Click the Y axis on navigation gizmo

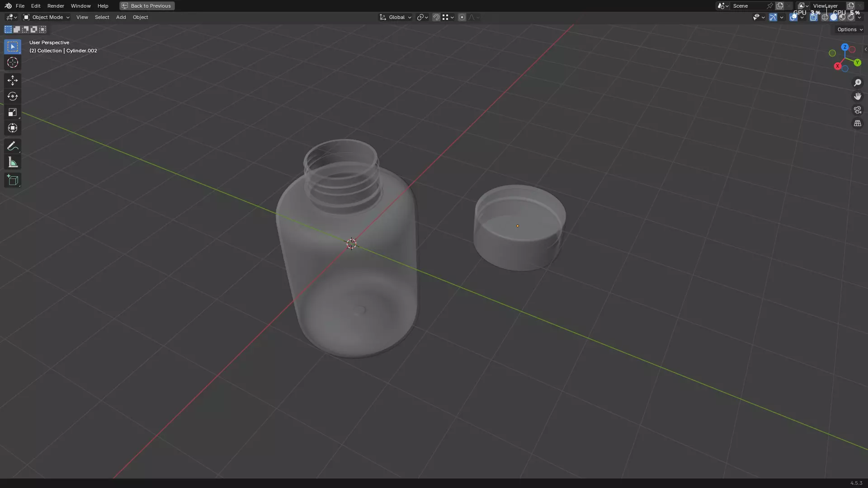857,63
